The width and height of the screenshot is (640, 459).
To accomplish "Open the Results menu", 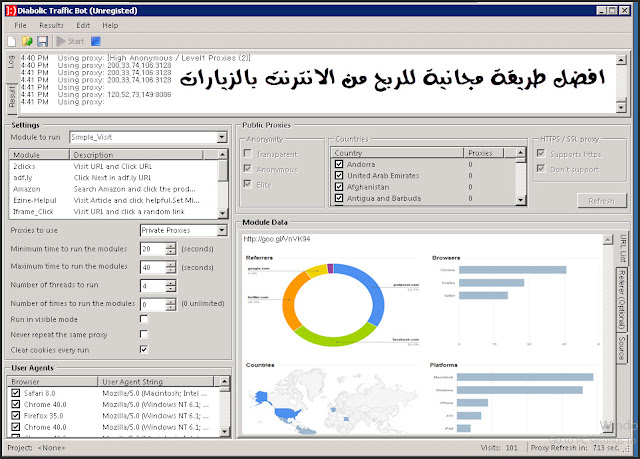I will [x=51, y=25].
